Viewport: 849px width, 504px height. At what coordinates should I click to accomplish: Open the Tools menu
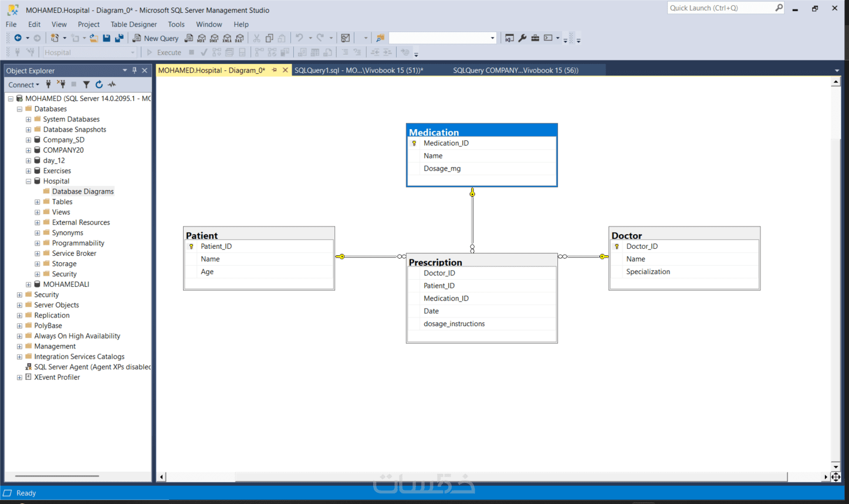click(176, 24)
